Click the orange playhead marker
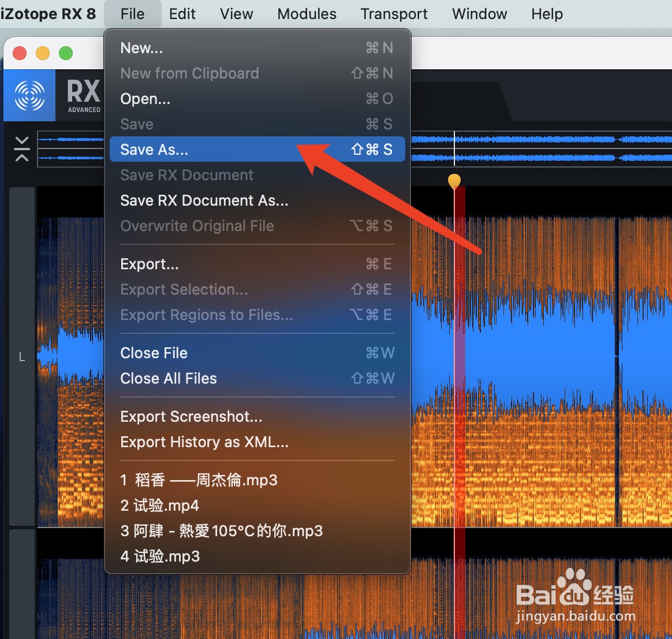The width and height of the screenshot is (672, 639). [x=454, y=181]
